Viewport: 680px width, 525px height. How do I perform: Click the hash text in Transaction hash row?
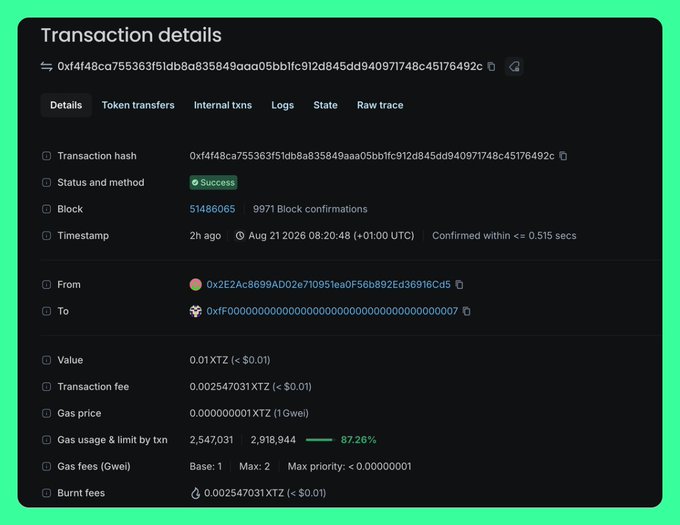pos(372,156)
